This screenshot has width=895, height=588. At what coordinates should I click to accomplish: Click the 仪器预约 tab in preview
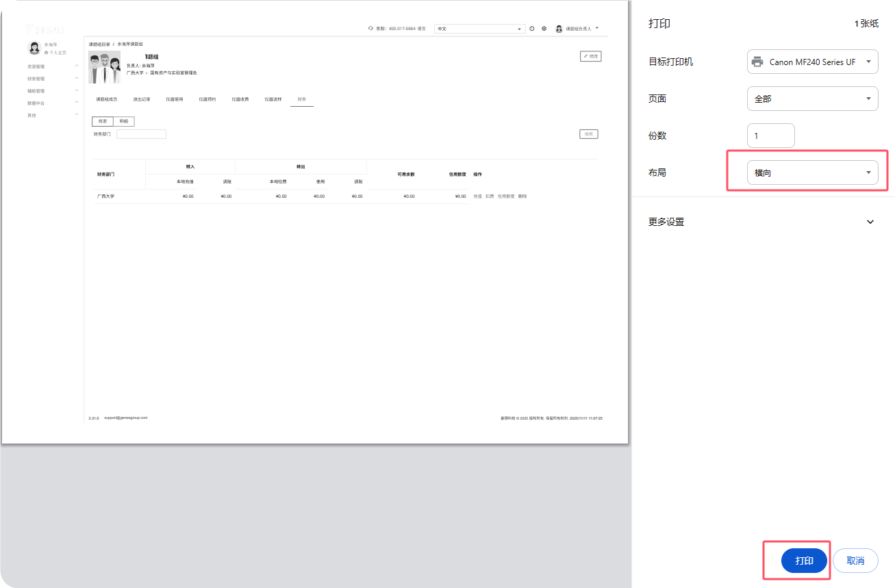pos(207,99)
